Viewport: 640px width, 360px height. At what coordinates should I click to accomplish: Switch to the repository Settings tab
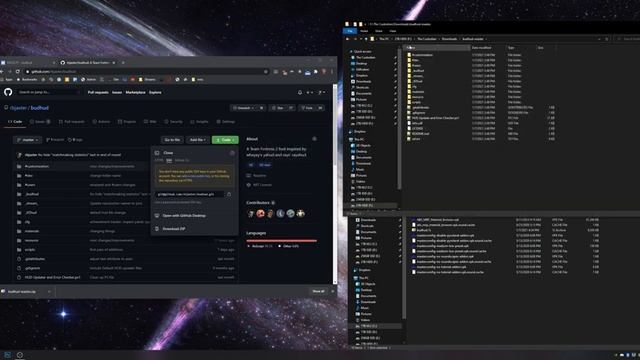pyautogui.click(x=225, y=122)
